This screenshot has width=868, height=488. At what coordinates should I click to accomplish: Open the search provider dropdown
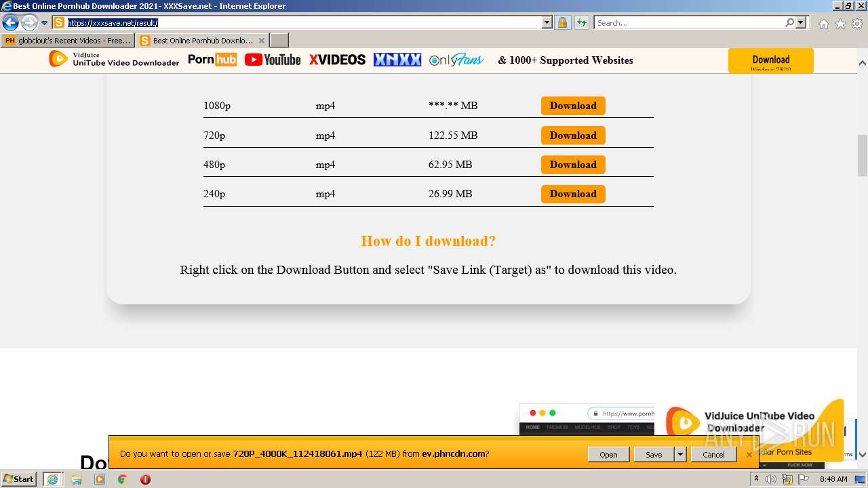tap(801, 23)
